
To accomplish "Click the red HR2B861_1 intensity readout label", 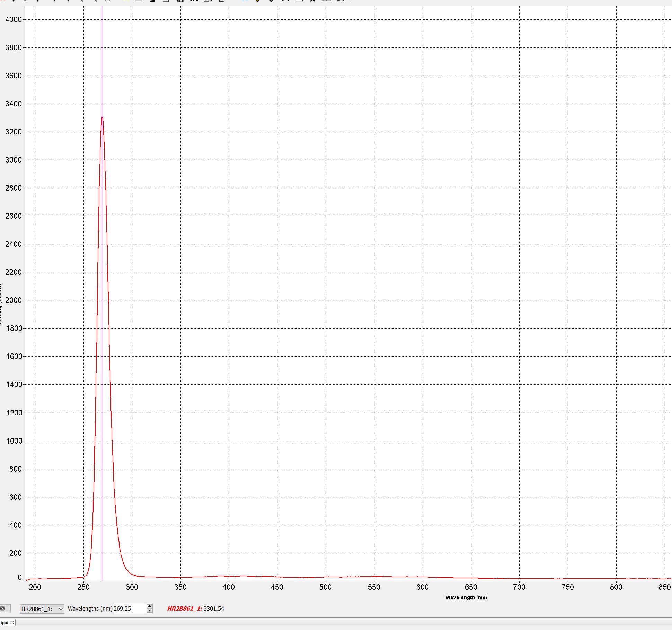I will 184,609.
